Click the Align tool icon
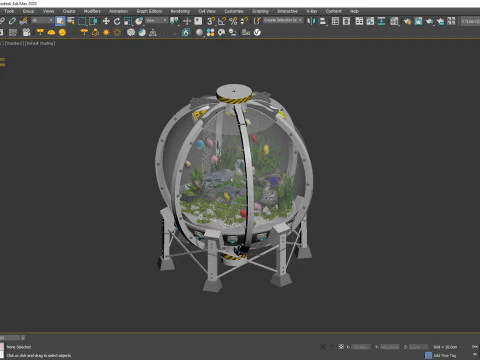480x360 pixels. pos(322,21)
